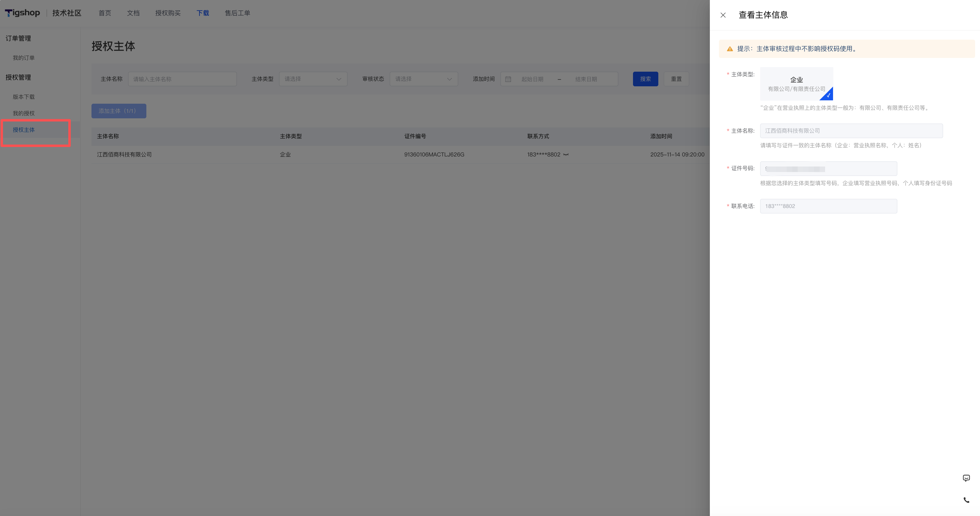Go to 售后工单 in the top navigation

click(238, 13)
